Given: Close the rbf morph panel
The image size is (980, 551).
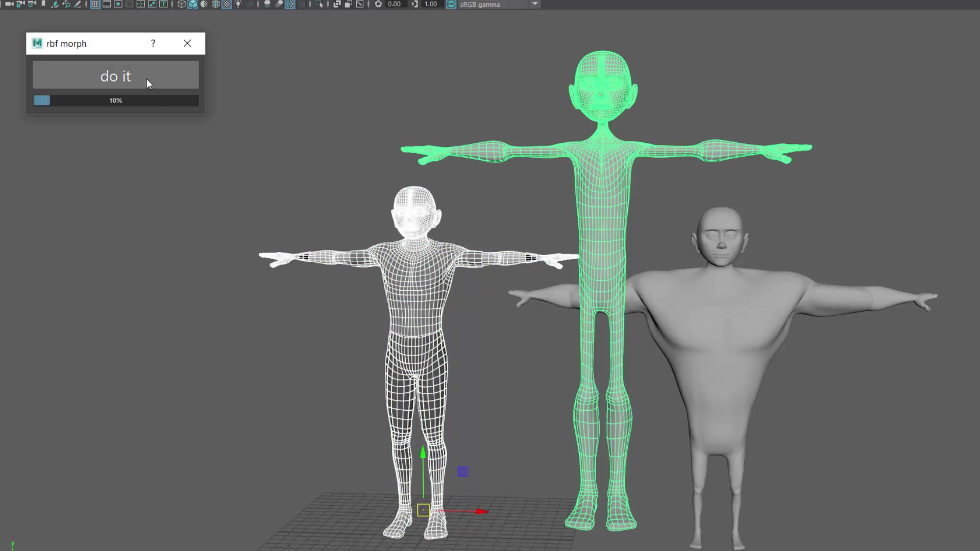Looking at the screenshot, I should click(187, 43).
